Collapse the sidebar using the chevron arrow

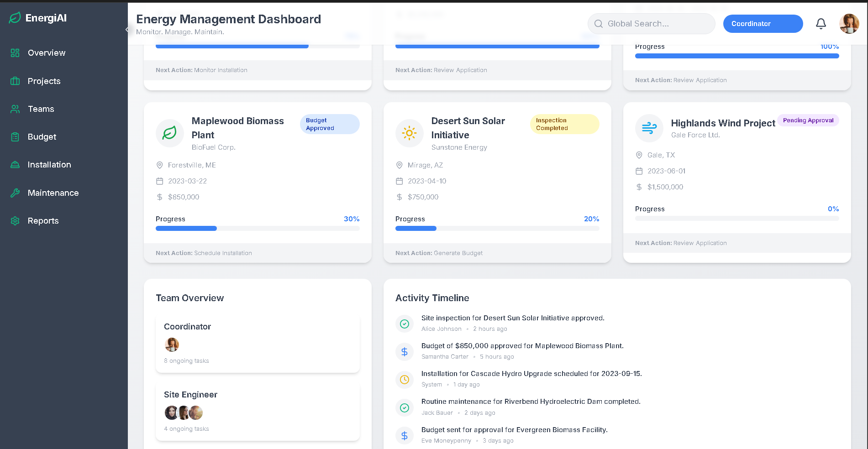coord(126,30)
